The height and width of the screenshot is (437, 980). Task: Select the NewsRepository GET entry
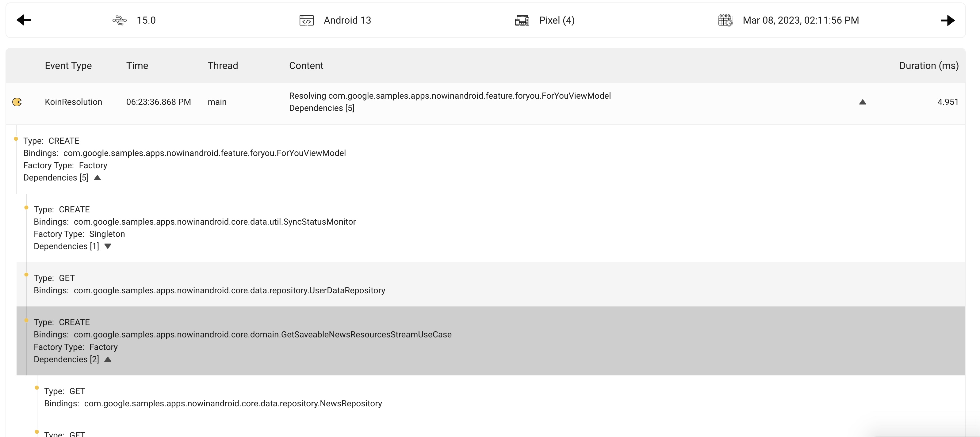point(213,397)
